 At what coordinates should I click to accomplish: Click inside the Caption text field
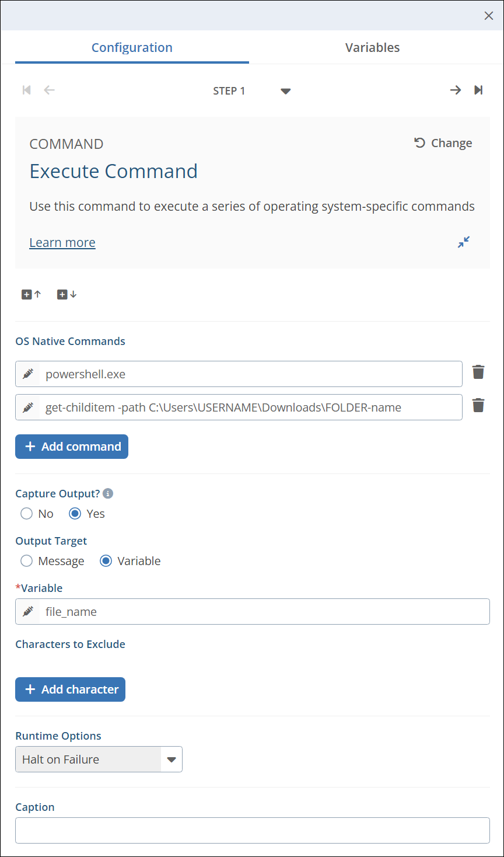[x=252, y=830]
